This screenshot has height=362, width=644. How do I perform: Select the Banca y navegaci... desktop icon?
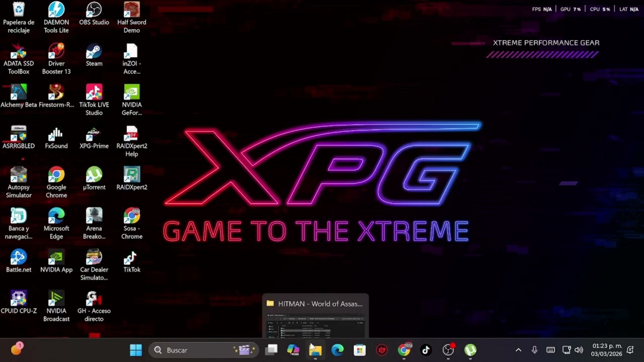click(x=19, y=224)
